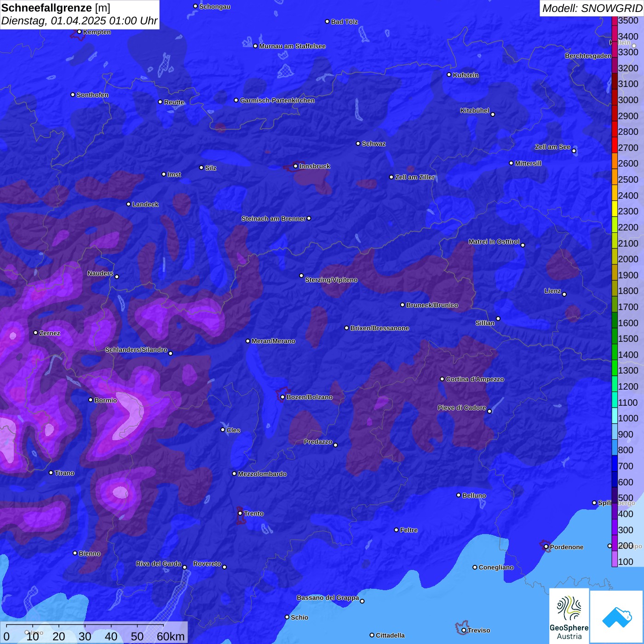This screenshot has height=644, width=644.
Task: Click the Pieve di Cadore label
Action: [462, 408]
